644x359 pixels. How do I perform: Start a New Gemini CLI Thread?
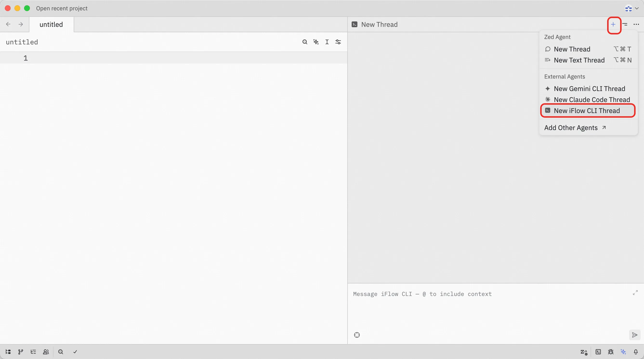tap(589, 89)
